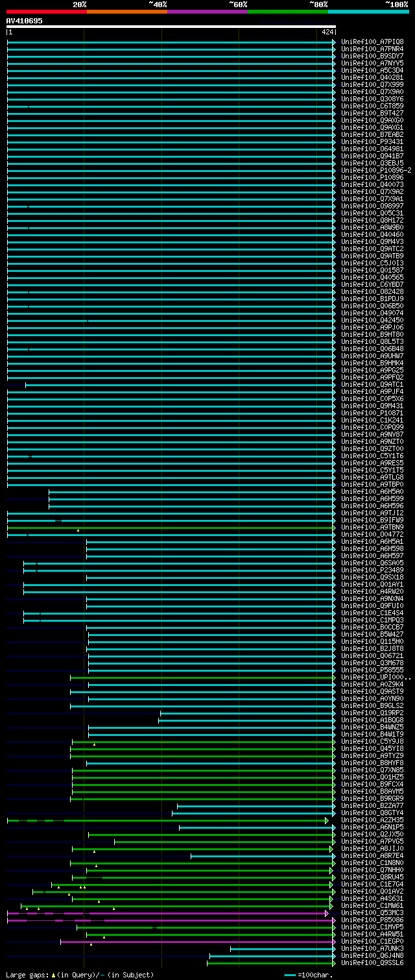This screenshot has height=980, width=415.
Task: Open hit UniRef100_B9SDY7
Action: pyautogui.click(x=372, y=56)
